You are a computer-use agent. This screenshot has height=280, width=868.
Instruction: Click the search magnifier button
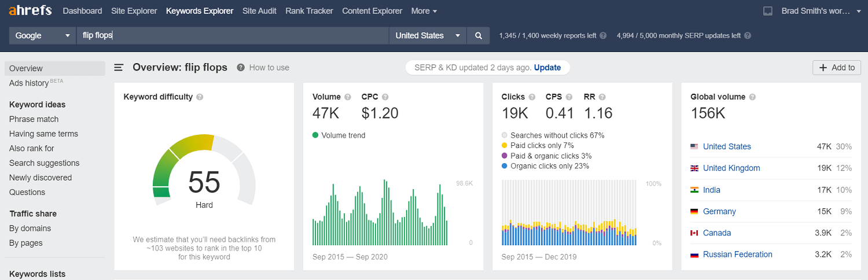point(479,35)
